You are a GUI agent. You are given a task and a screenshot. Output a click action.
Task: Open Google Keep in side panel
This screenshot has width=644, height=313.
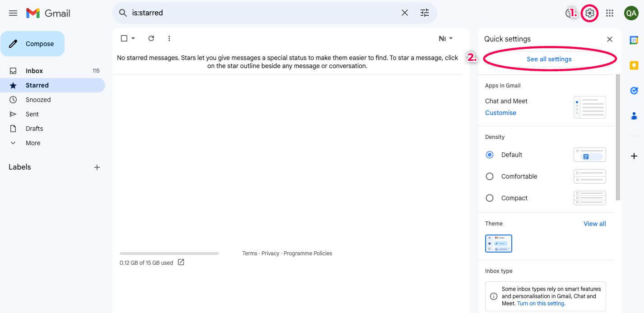634,65
